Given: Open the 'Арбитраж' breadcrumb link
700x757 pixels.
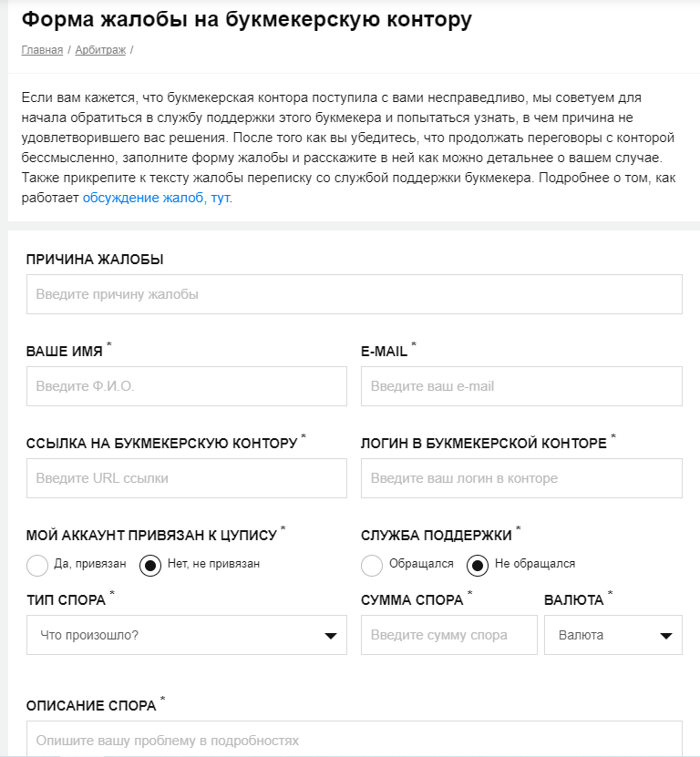Looking at the screenshot, I should [100, 50].
